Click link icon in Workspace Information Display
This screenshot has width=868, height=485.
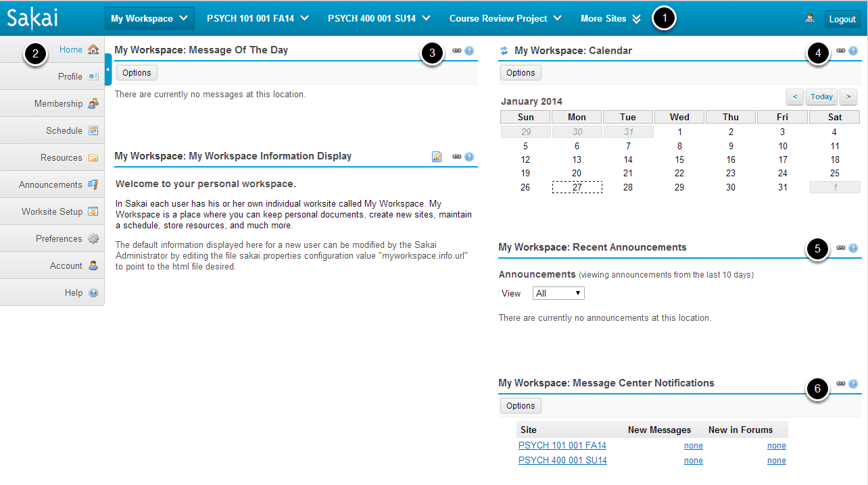point(457,157)
